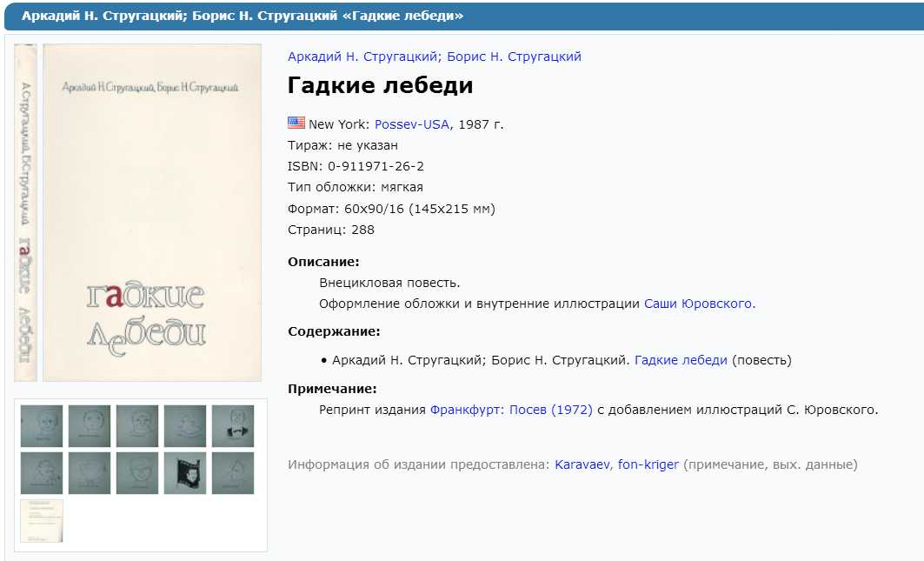
Task: Click the USA flag icon next to New York
Action: [x=296, y=123]
